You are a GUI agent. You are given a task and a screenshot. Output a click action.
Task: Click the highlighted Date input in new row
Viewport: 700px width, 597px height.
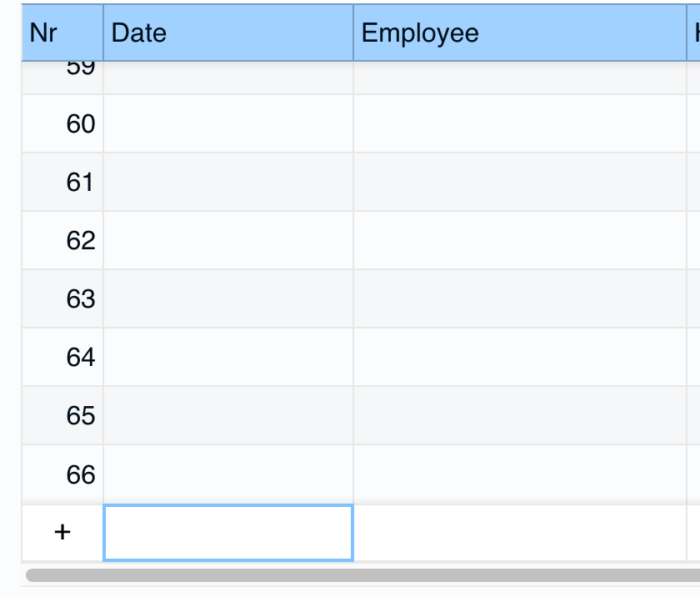[x=227, y=533]
